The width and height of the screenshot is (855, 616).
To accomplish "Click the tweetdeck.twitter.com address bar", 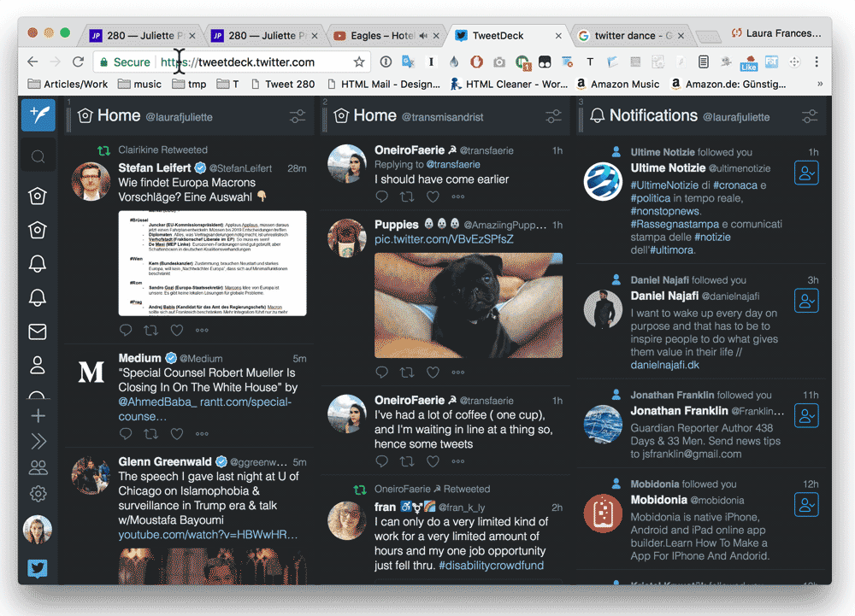I will [x=256, y=62].
